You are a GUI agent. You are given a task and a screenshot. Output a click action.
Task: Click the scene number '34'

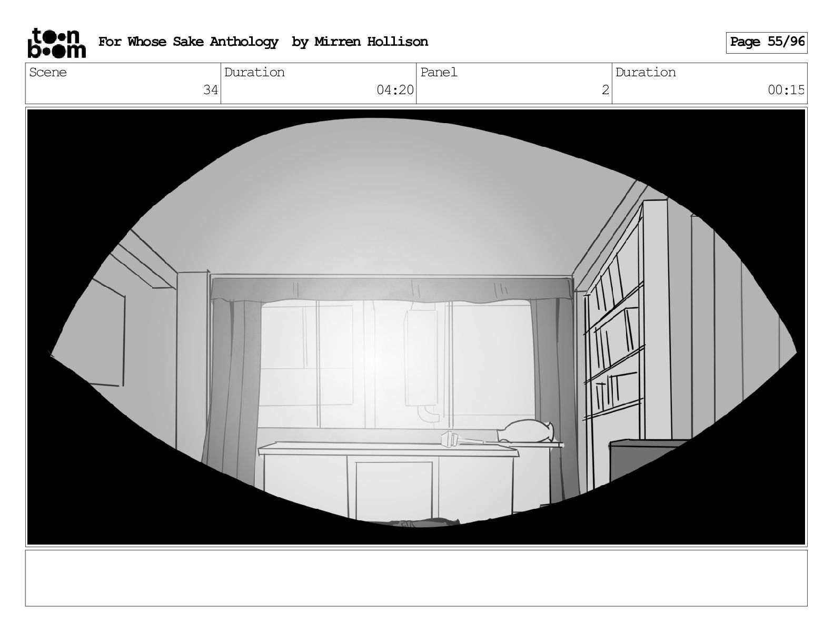(x=211, y=90)
